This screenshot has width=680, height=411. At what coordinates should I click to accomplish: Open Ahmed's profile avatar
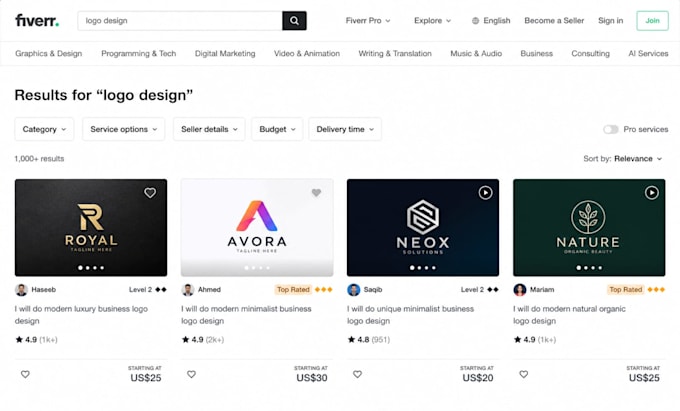click(188, 290)
